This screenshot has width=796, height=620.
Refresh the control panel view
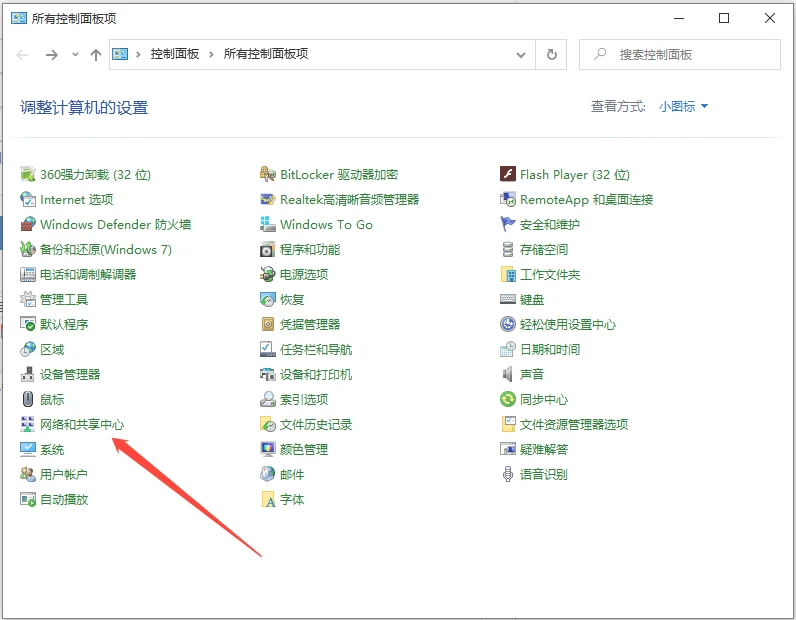coord(552,54)
